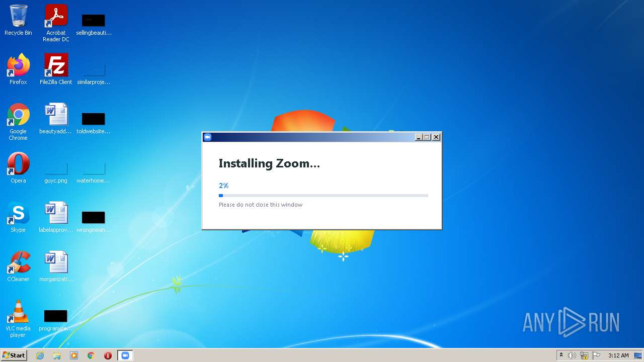Launch Acrobat Reader DC shortcut
644x362 pixels.
pos(56,23)
